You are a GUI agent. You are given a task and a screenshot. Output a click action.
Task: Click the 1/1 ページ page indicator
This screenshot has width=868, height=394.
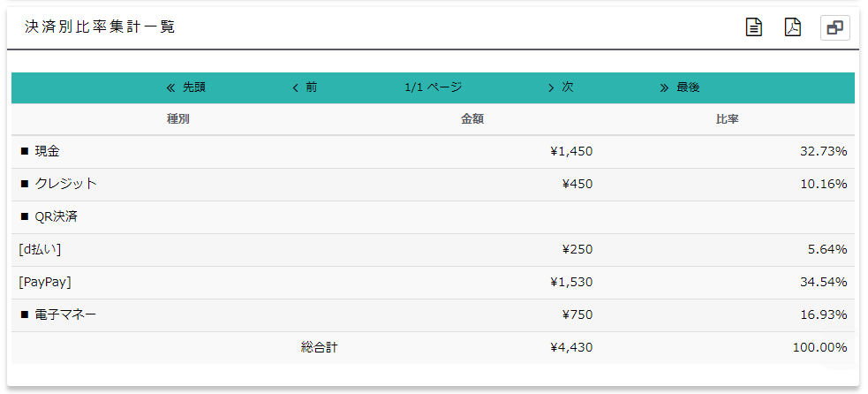click(x=434, y=87)
